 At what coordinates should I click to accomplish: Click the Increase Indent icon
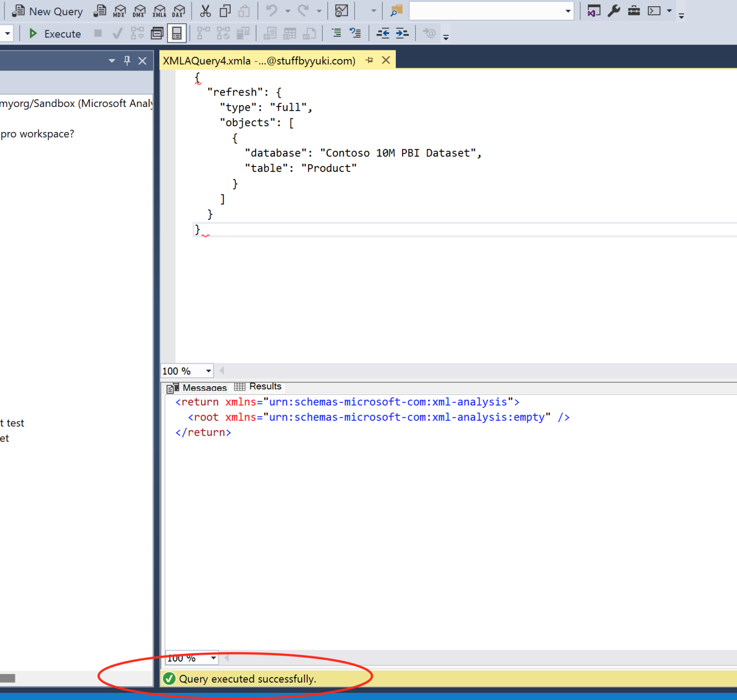click(402, 33)
